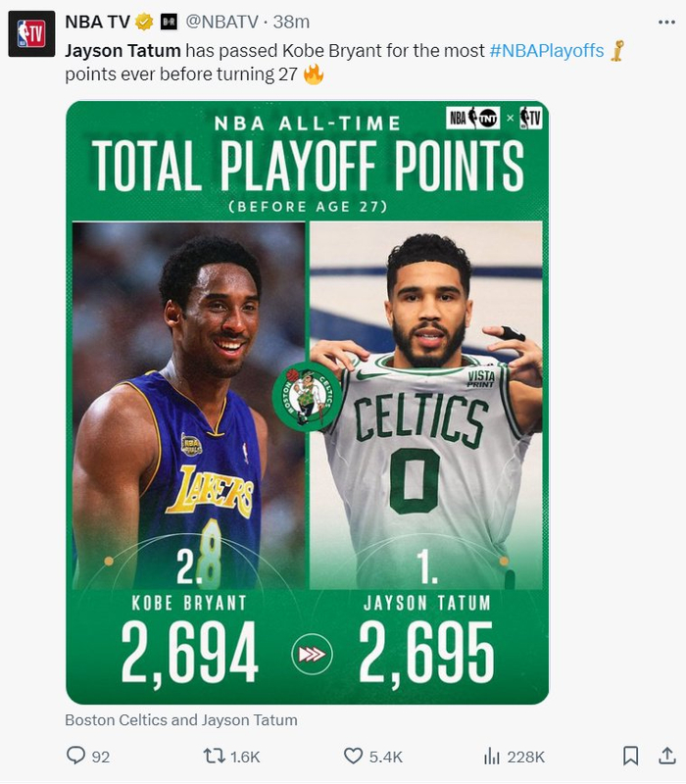Click the NBA TV display name
Image resolution: width=686 pixels, height=784 pixels.
[x=97, y=22]
